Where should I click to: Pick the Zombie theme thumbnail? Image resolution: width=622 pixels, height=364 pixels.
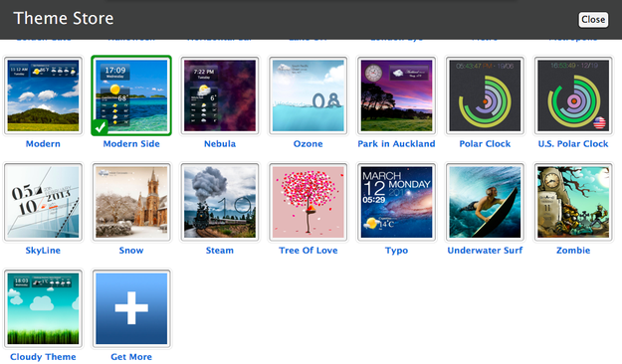[573, 202]
